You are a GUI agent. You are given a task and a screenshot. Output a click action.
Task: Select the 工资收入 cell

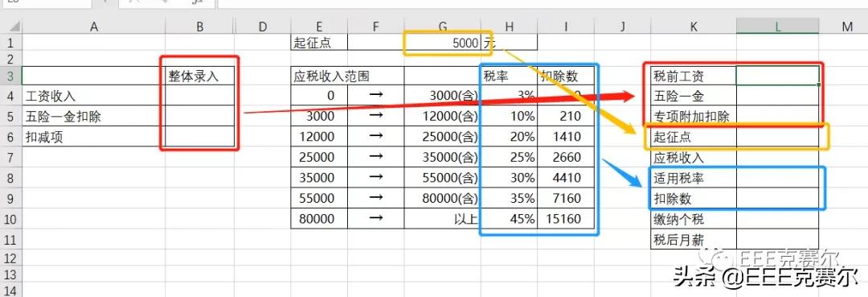93,95
